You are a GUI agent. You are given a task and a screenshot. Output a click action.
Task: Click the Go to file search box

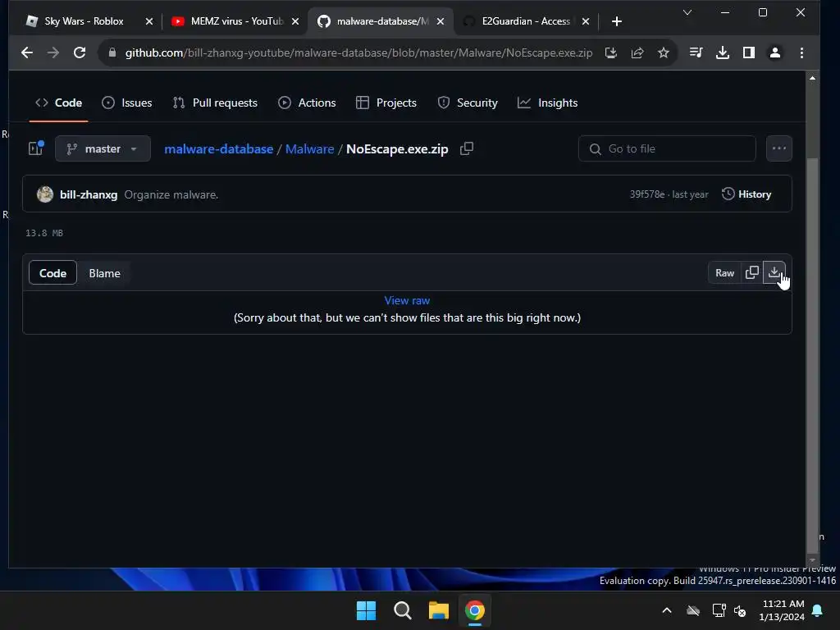(667, 148)
